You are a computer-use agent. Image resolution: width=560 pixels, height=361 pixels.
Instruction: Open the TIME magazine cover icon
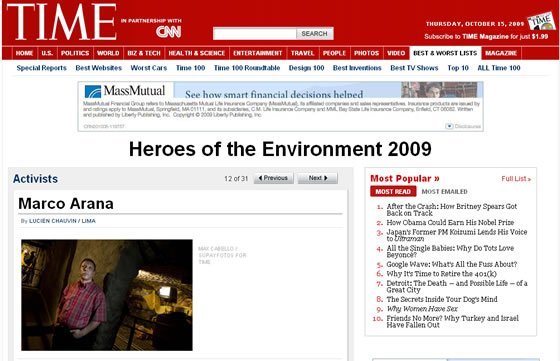pyautogui.click(x=541, y=21)
